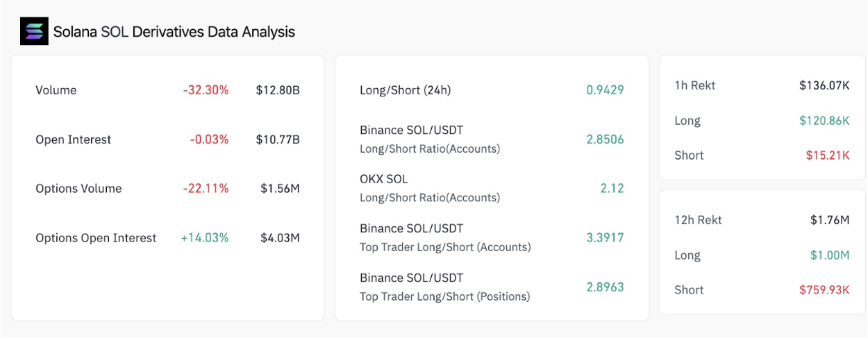The width and height of the screenshot is (868, 340).
Task: Select the Volume label
Action: click(x=56, y=90)
